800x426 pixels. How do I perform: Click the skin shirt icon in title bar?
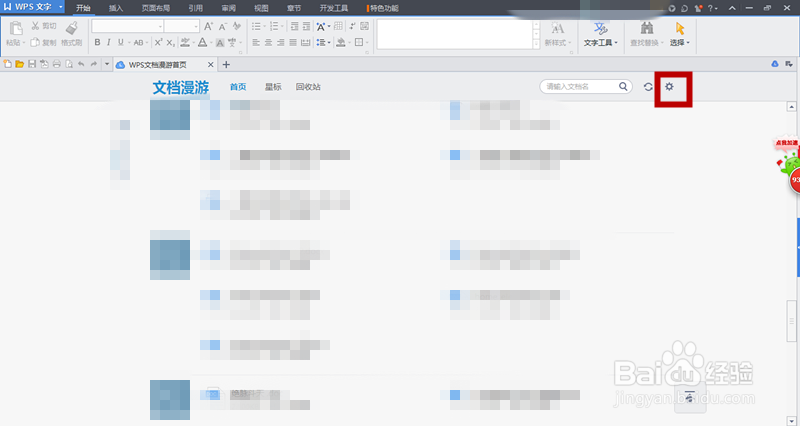pos(698,8)
